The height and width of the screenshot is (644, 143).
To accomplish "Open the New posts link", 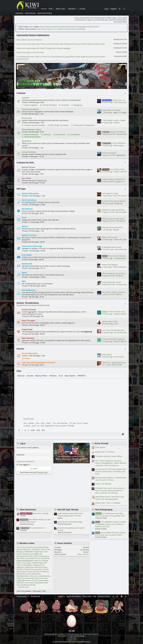I will point(19,13).
